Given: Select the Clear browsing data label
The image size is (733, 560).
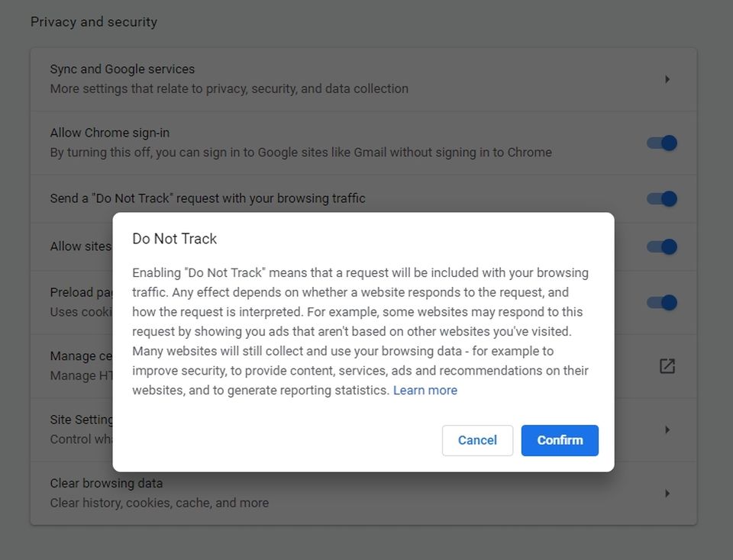Looking at the screenshot, I should [x=106, y=483].
